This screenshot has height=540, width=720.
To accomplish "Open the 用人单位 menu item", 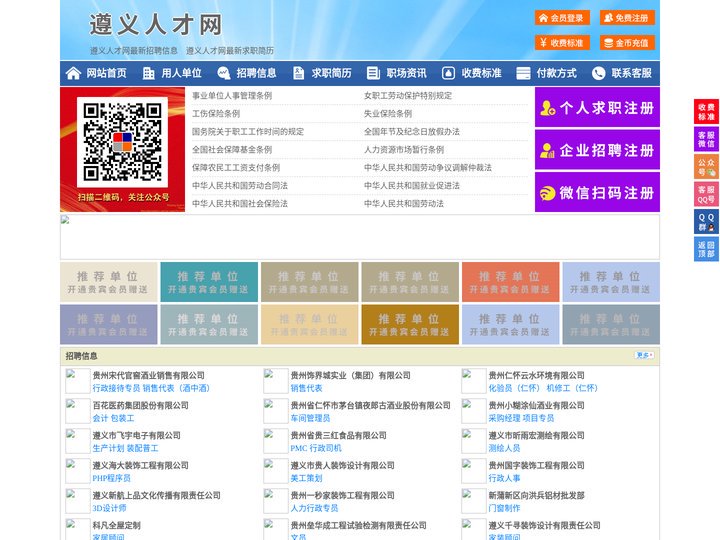I will coord(181,73).
